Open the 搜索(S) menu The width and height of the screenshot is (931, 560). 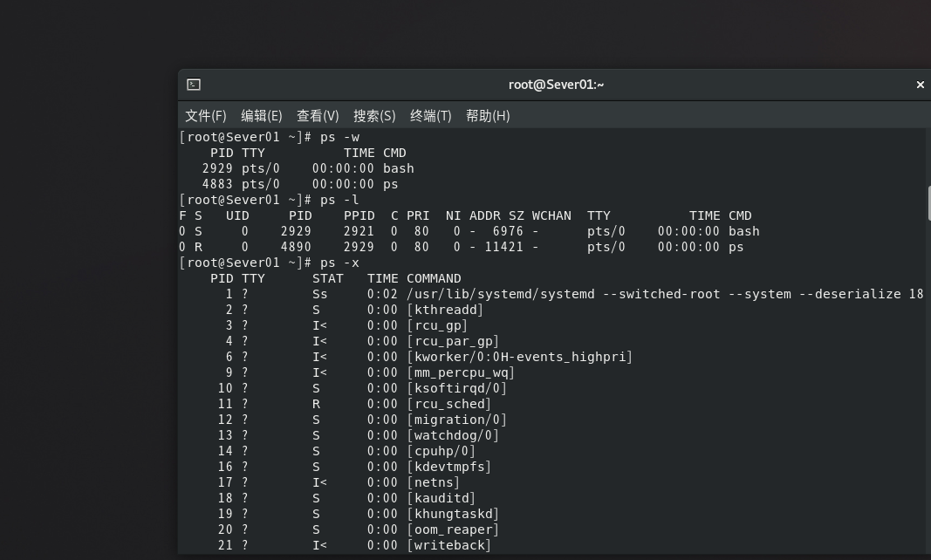[374, 116]
